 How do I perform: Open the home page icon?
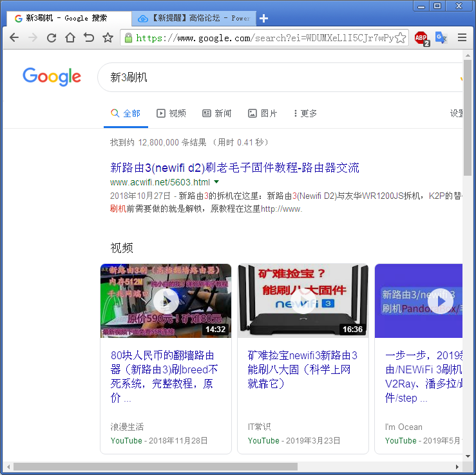70,37
